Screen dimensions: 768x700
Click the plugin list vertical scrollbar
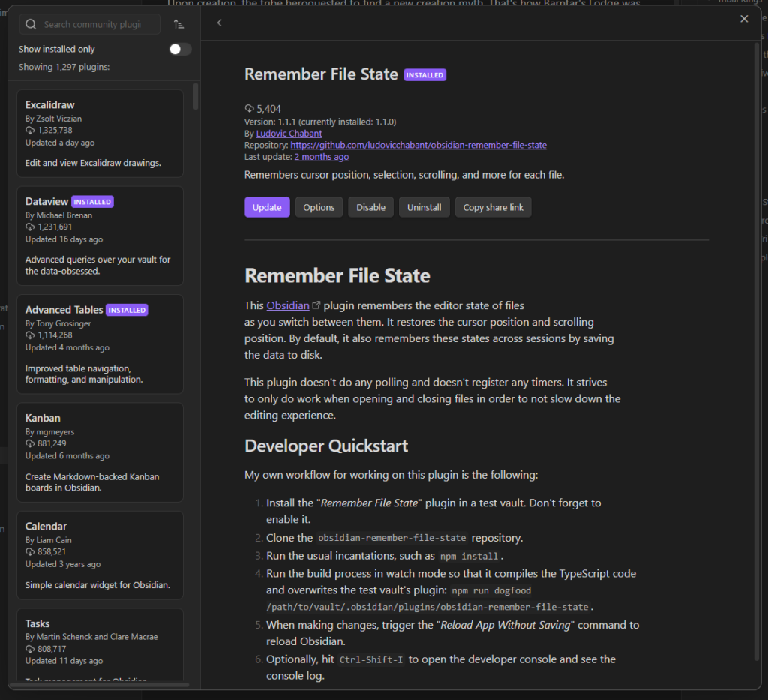tap(196, 96)
